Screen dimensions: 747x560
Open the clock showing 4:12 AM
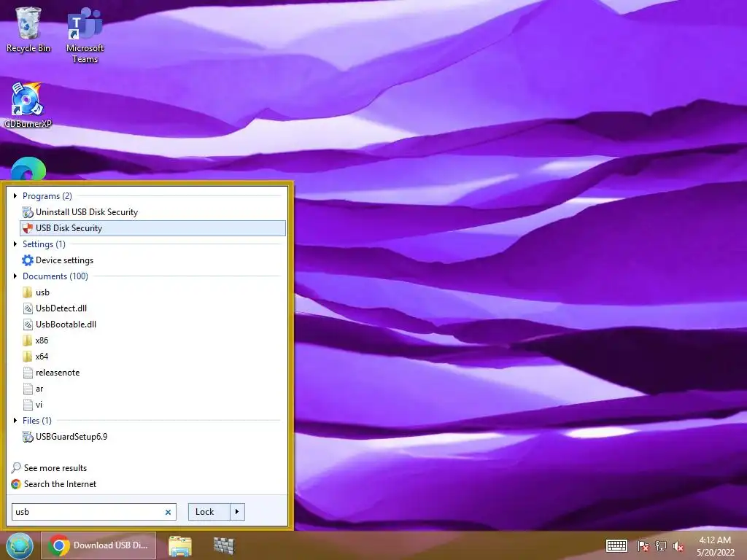pos(715,546)
